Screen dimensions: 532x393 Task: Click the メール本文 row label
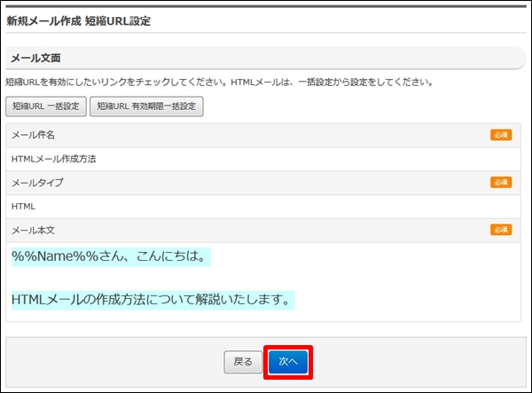33,231
